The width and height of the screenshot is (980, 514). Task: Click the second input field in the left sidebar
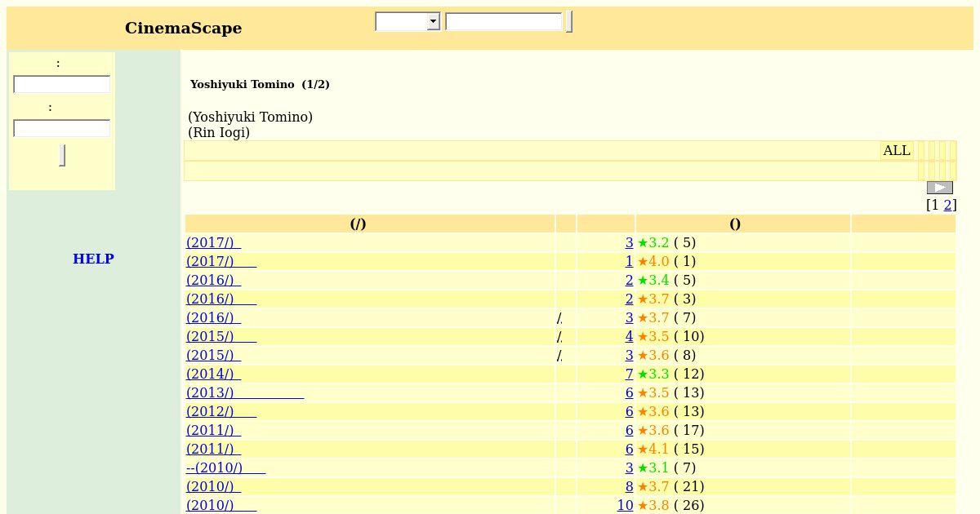click(x=62, y=128)
